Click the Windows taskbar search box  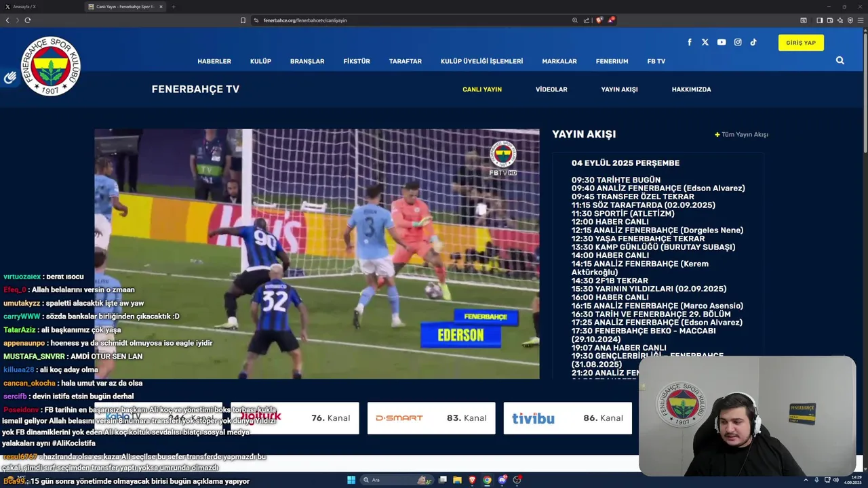(x=397, y=480)
